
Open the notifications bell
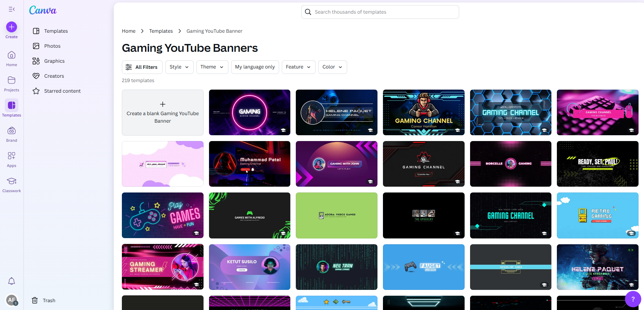(11, 281)
